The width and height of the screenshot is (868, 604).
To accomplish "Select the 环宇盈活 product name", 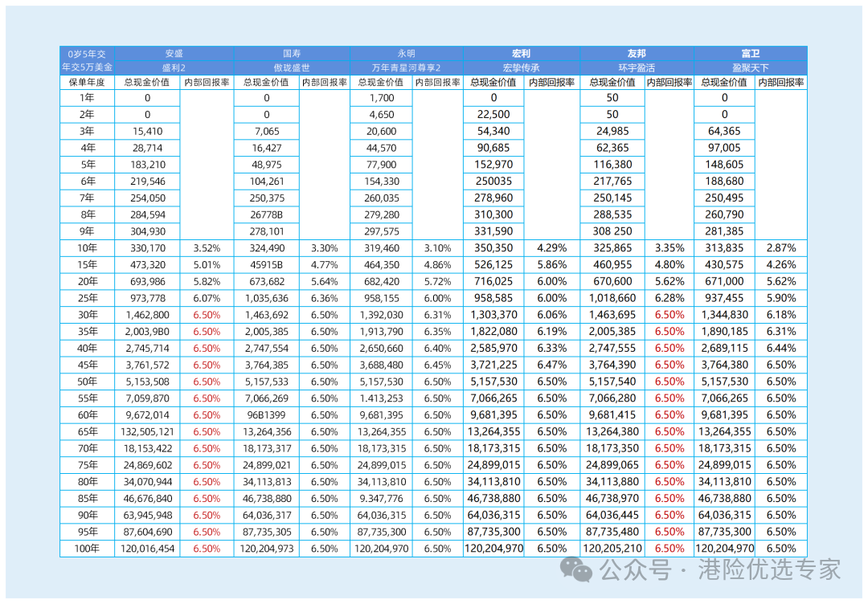I will pyautogui.click(x=637, y=68).
